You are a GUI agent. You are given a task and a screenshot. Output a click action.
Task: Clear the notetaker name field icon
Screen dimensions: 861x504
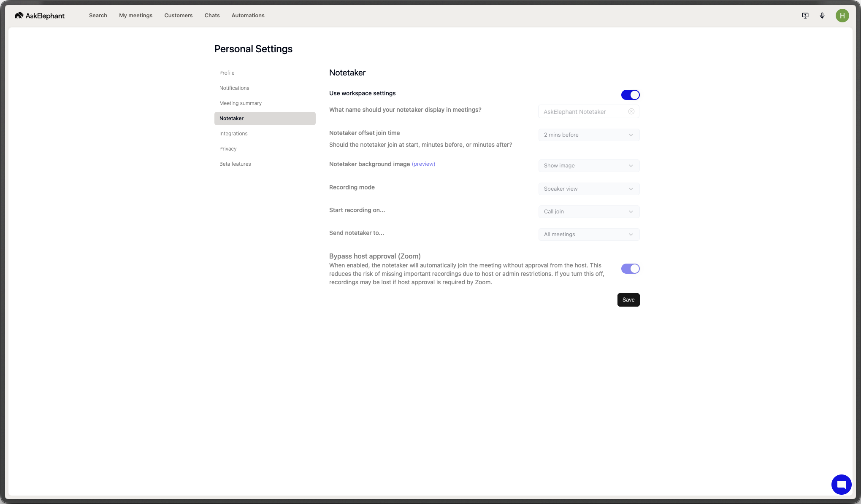pyautogui.click(x=631, y=111)
